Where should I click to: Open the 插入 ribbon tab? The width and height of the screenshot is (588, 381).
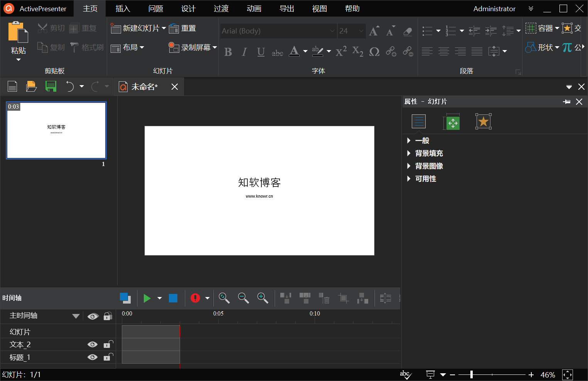coord(123,8)
